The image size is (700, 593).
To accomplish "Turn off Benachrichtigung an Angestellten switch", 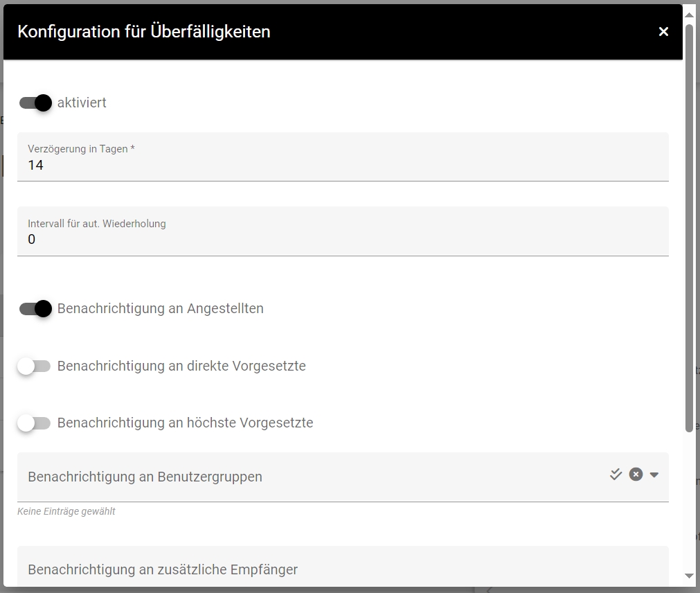I will 35,309.
